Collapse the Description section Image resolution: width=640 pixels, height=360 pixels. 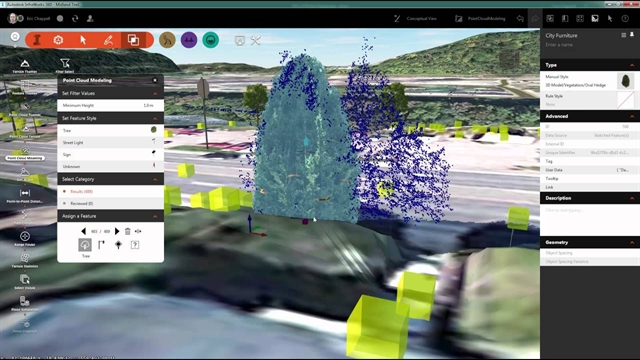632,198
